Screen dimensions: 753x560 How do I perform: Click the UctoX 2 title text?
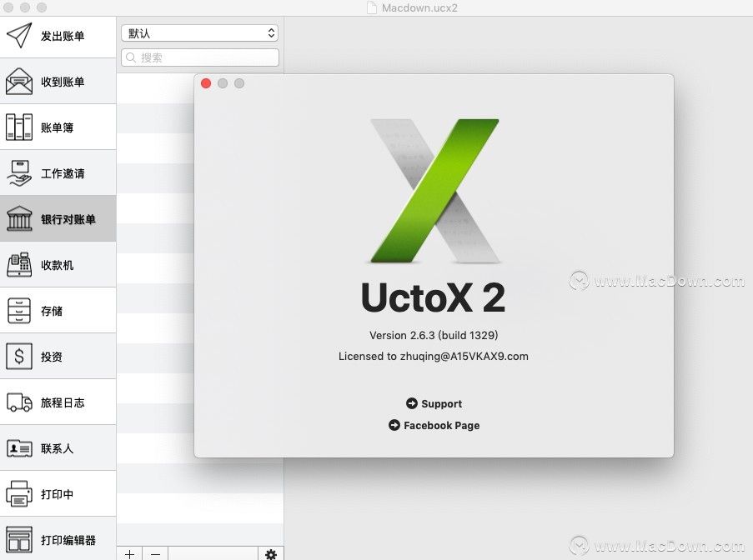coord(433,297)
